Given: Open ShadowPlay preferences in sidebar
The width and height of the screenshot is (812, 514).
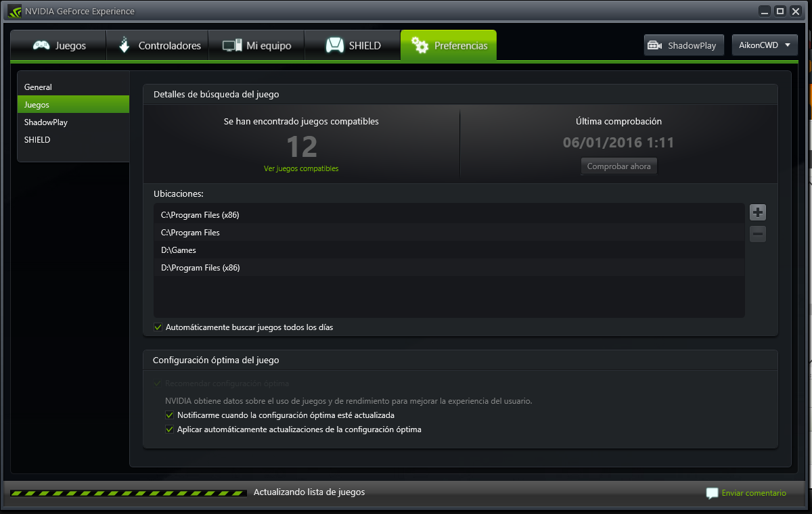Looking at the screenshot, I should [x=73, y=122].
